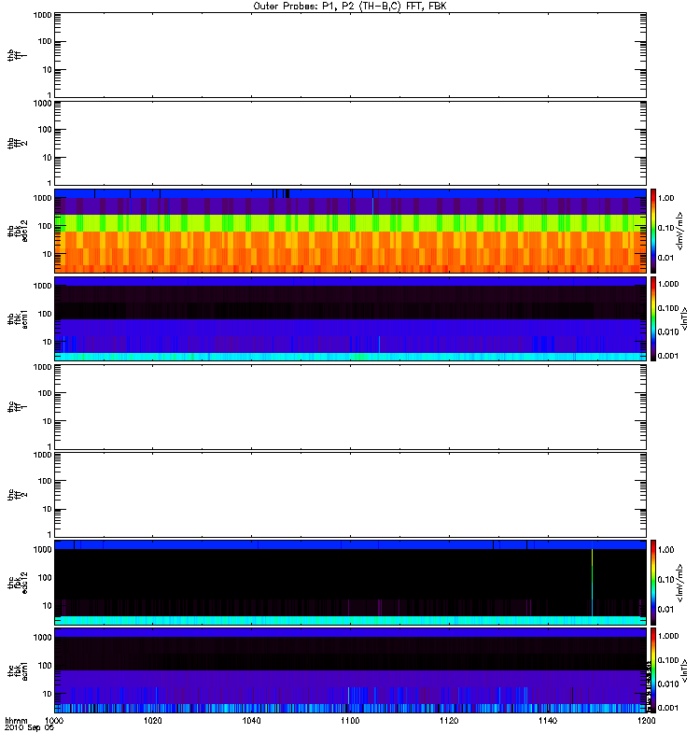Click the 'thc fff 1' y-axis label

17,406
